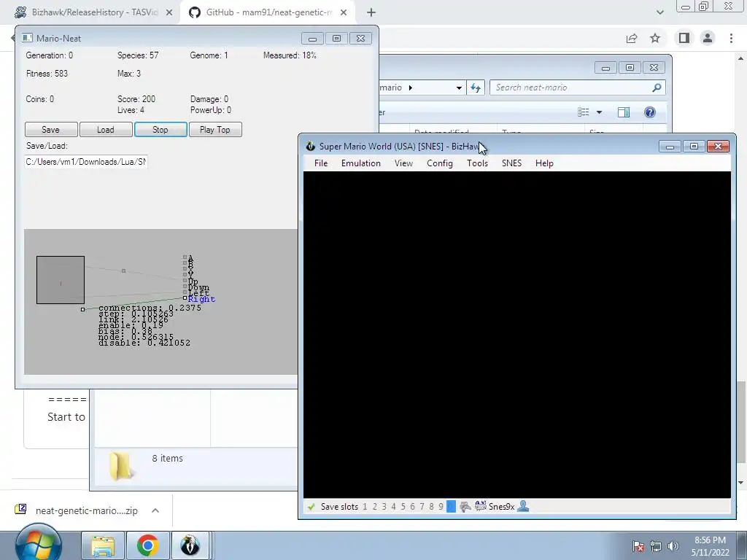Viewport: 747px width, 560px height.
Task: Select save slot 6 in BizHawk status bar
Action: tap(413, 507)
